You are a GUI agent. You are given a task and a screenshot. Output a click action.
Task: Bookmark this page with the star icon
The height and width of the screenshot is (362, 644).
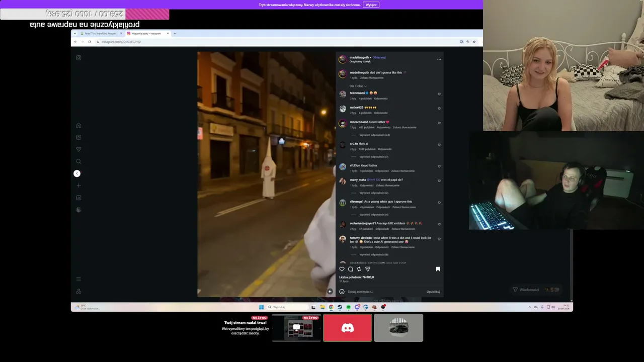pos(474,42)
